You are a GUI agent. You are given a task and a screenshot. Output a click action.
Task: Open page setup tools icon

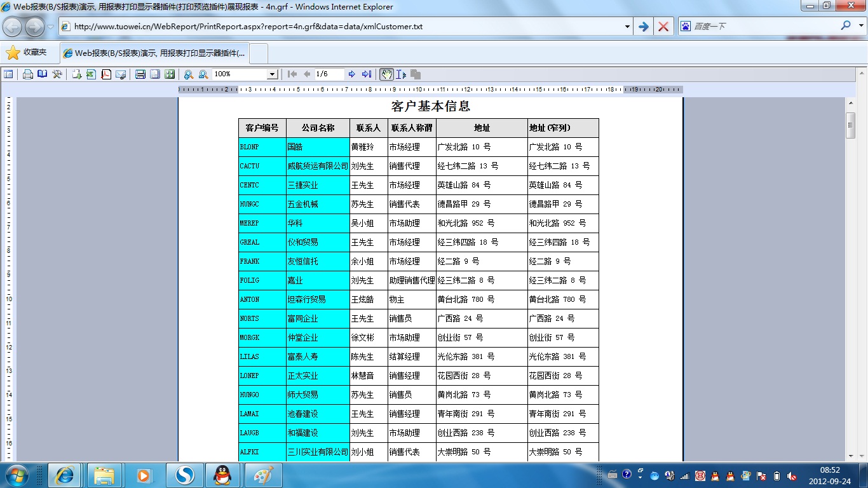[x=57, y=74]
